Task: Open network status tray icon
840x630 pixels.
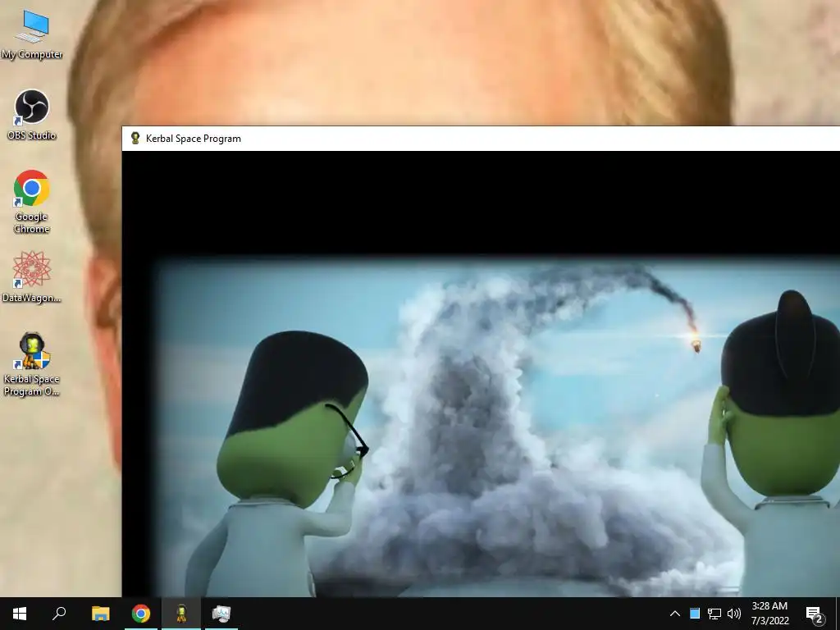Action: tap(714, 614)
